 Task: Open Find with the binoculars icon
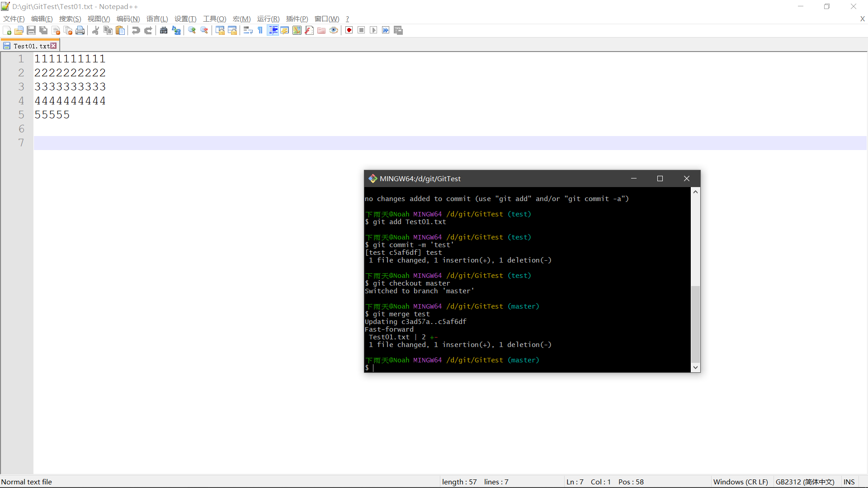[164, 30]
